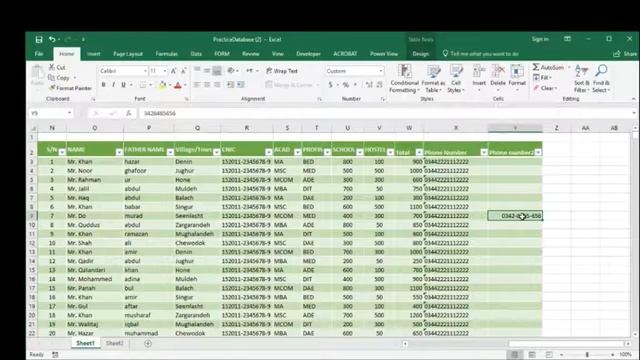
Task: Apply percent style
Action: point(346,85)
